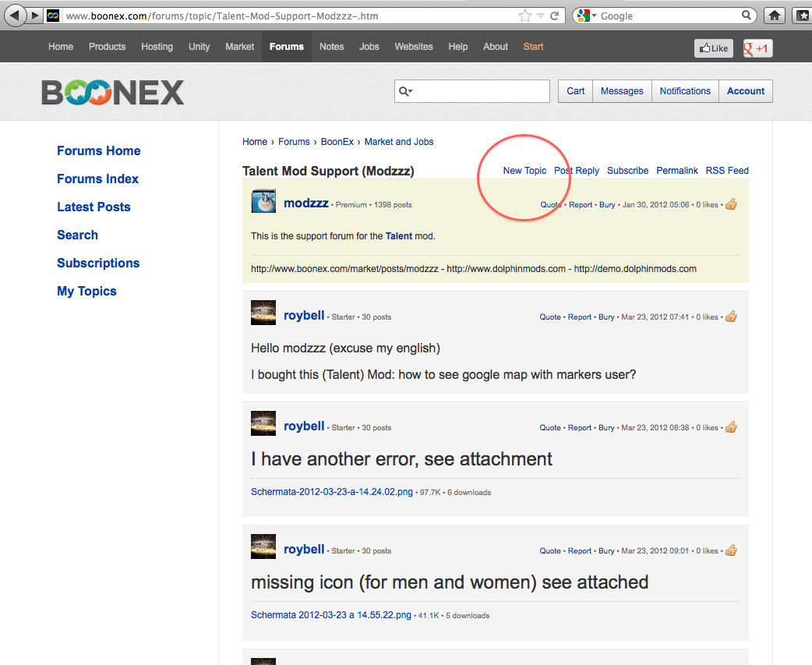812x665 pixels.
Task: Open the Market menu in top navigation
Action: pos(239,47)
